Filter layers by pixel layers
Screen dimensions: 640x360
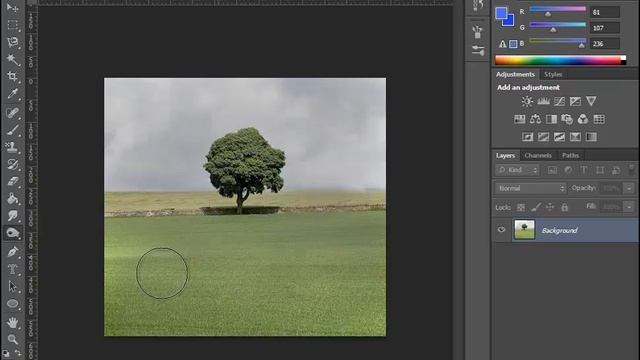click(x=552, y=170)
